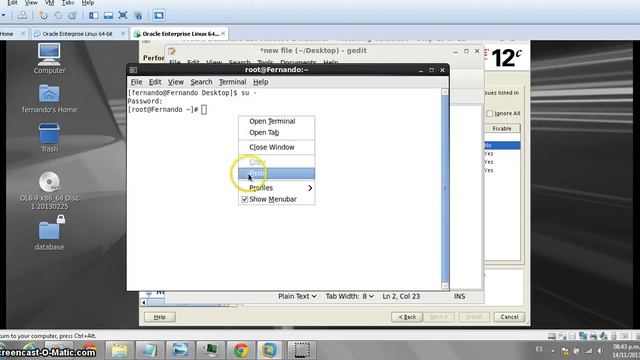The image size is (640, 360).
Task: Click the installer Cancel button
Action: 509,317
